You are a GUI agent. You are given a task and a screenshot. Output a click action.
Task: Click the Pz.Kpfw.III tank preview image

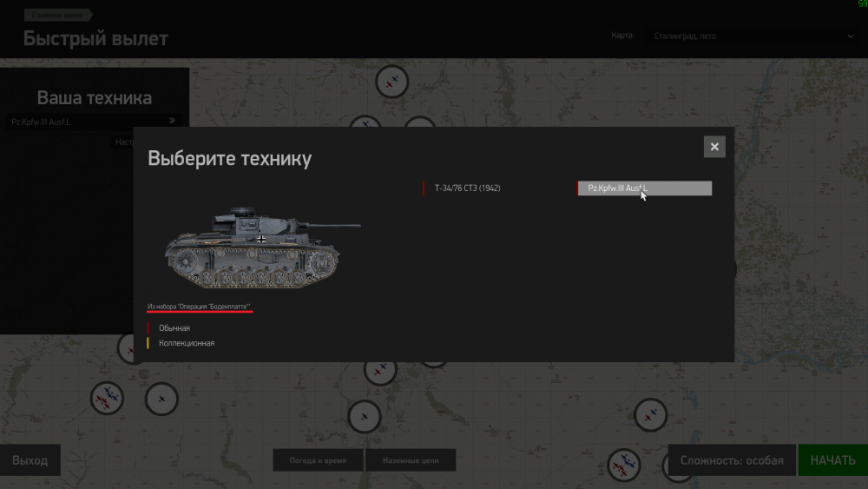coord(263,247)
